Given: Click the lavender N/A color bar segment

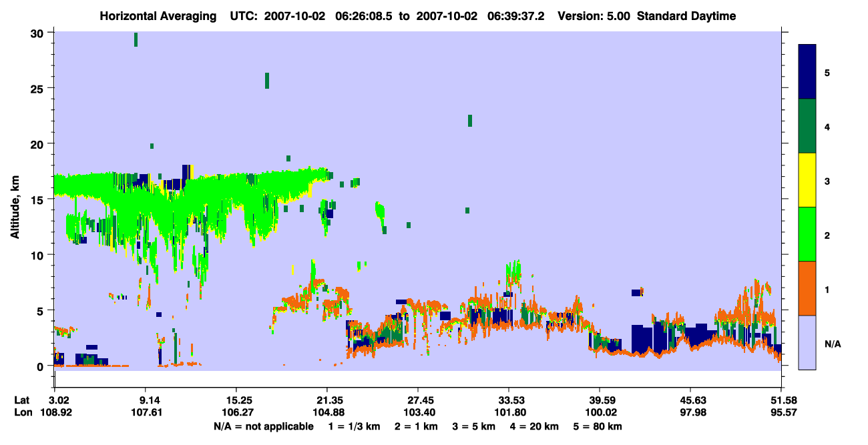Looking at the screenshot, I should [807, 342].
